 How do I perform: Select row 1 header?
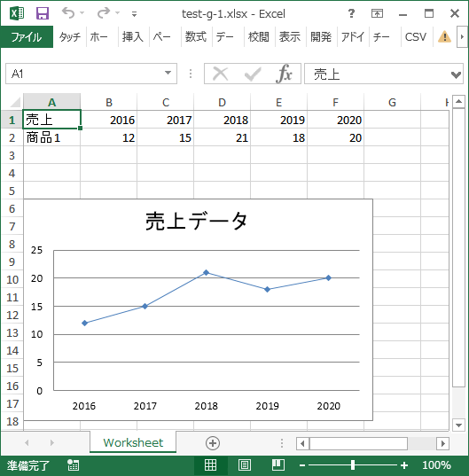(12, 120)
